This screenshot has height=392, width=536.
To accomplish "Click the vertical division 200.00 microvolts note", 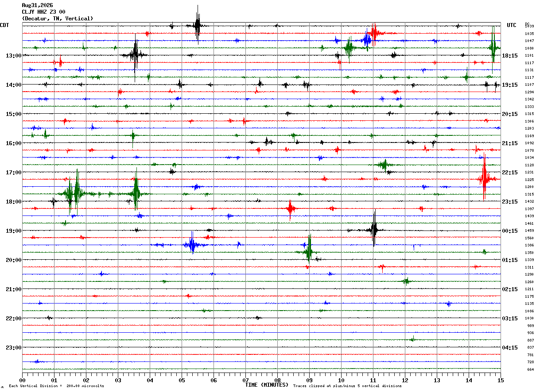I will pyautogui.click(x=56, y=386).
